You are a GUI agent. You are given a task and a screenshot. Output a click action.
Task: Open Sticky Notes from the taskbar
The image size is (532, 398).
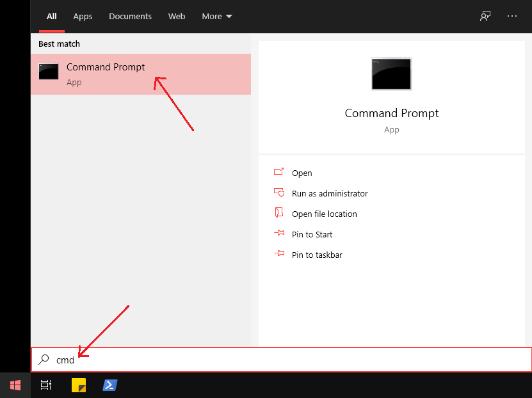79,385
